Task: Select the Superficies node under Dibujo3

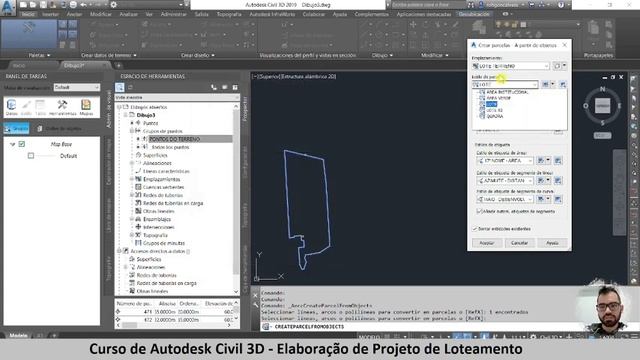Action: 155,155
